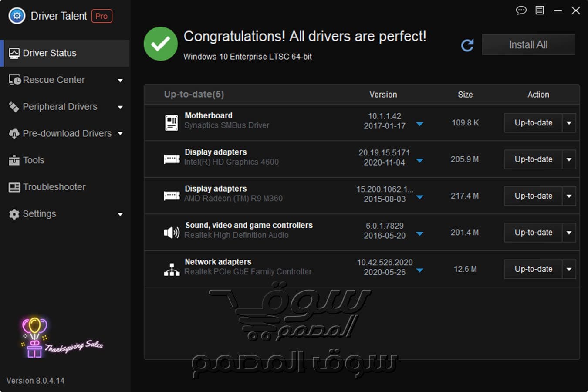Screen dimensions: 588x392
Task: Open the action dropdown arrow for the Realtek Audio row
Action: [569, 233]
